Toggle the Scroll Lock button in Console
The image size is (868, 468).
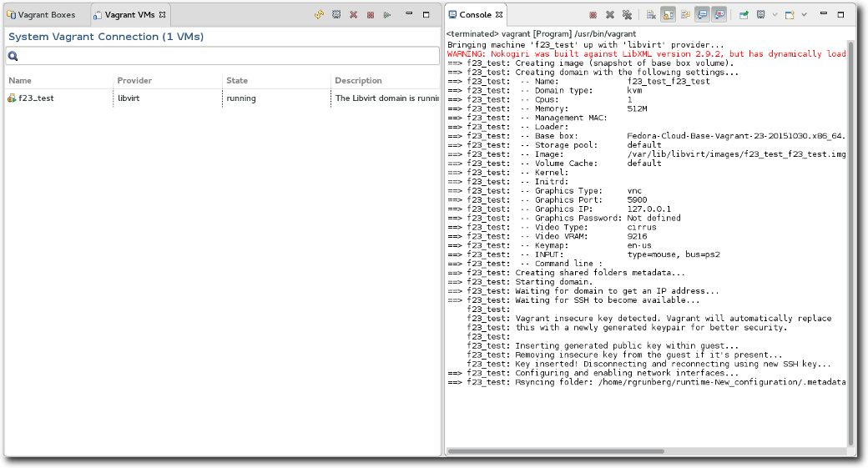669,15
